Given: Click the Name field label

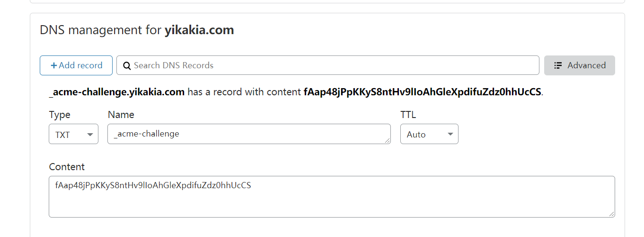Looking at the screenshot, I should coord(121,115).
